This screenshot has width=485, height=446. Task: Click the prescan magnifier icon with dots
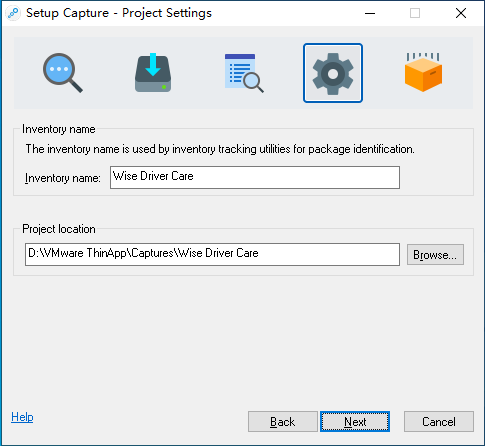[x=63, y=73]
